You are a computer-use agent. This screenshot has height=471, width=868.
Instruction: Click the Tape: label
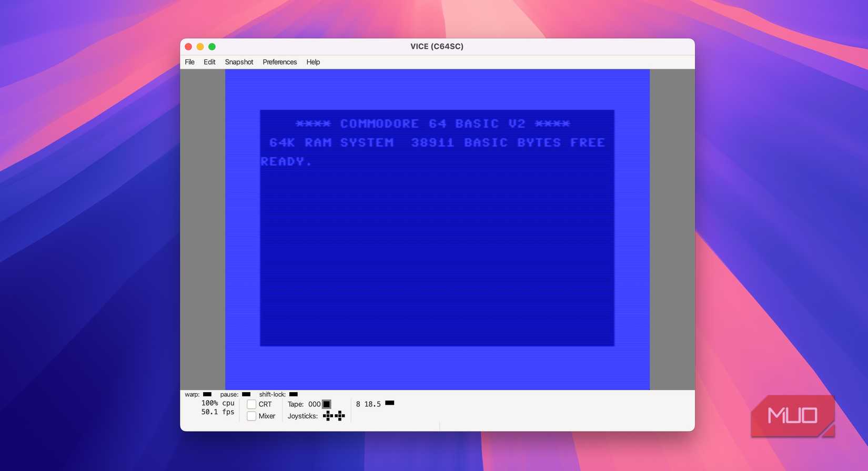296,404
